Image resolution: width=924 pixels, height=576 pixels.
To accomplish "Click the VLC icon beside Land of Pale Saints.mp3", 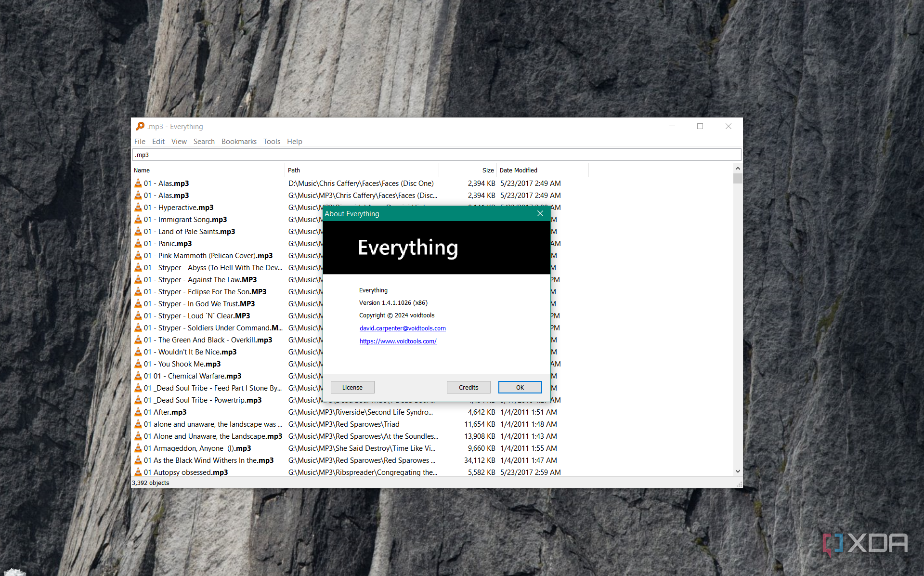I will (138, 232).
